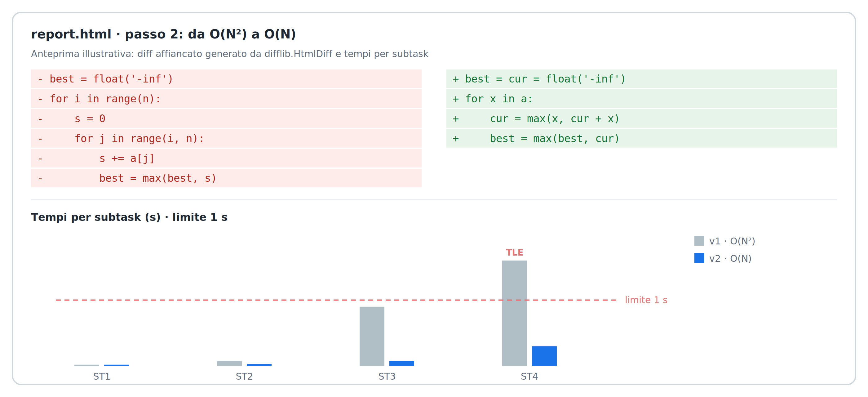Select the removed line "s += a[j]"

(226, 158)
